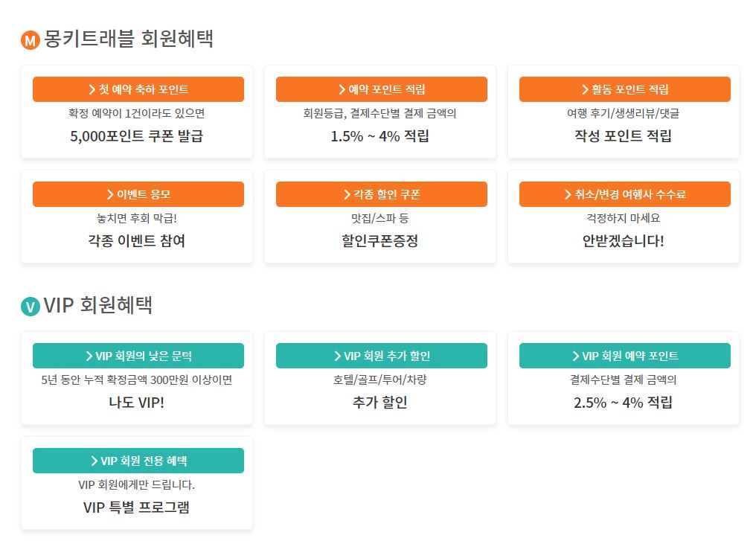Open the 취소/변경 여행사 수수료 button
This screenshot has width=756, height=541.
[x=625, y=194]
